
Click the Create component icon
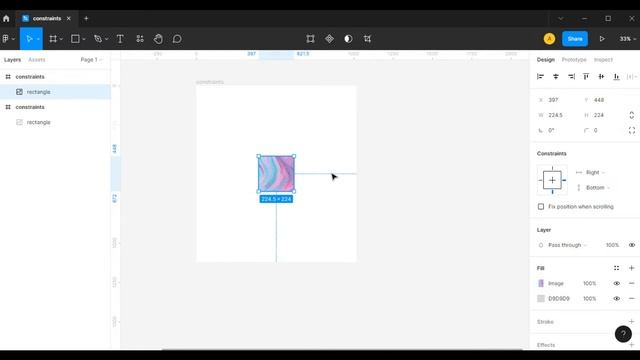tap(329, 39)
